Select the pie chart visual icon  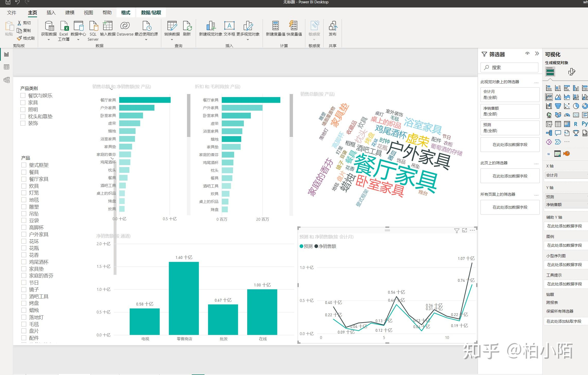(x=576, y=106)
